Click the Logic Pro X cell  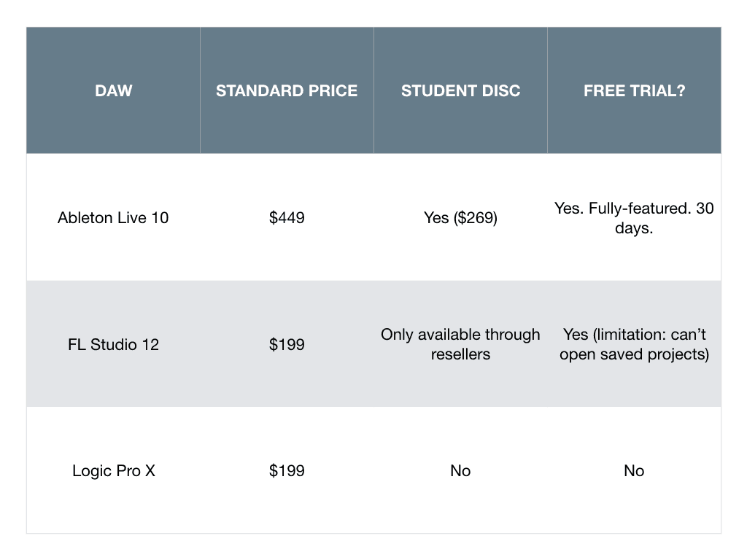[x=113, y=470]
